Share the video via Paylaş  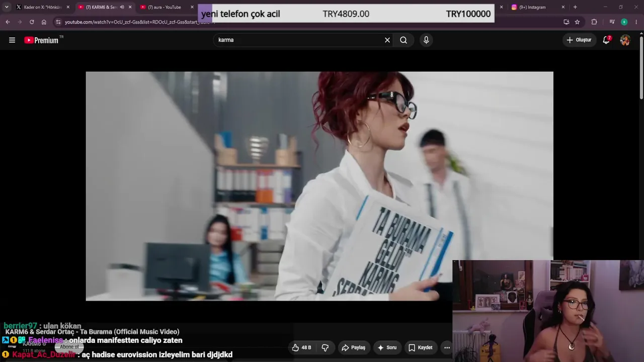coord(354,347)
